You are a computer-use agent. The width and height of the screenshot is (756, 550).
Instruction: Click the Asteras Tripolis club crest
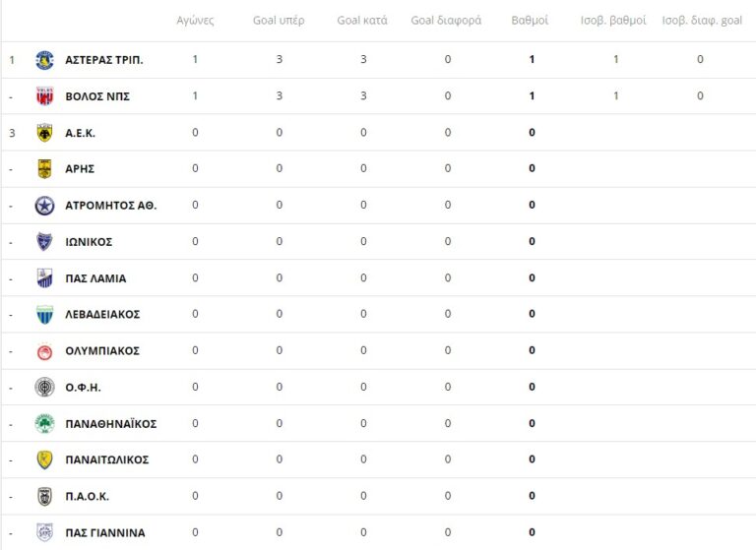(x=44, y=60)
